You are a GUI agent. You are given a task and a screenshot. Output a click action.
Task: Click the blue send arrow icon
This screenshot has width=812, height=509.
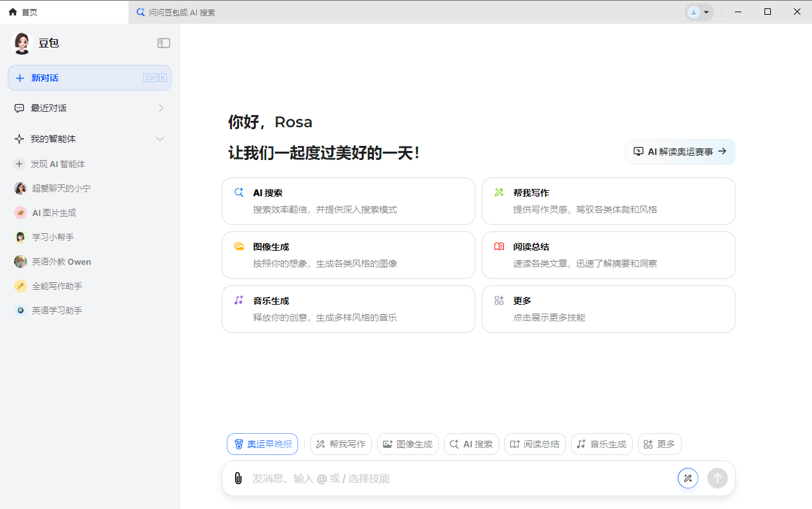click(718, 478)
